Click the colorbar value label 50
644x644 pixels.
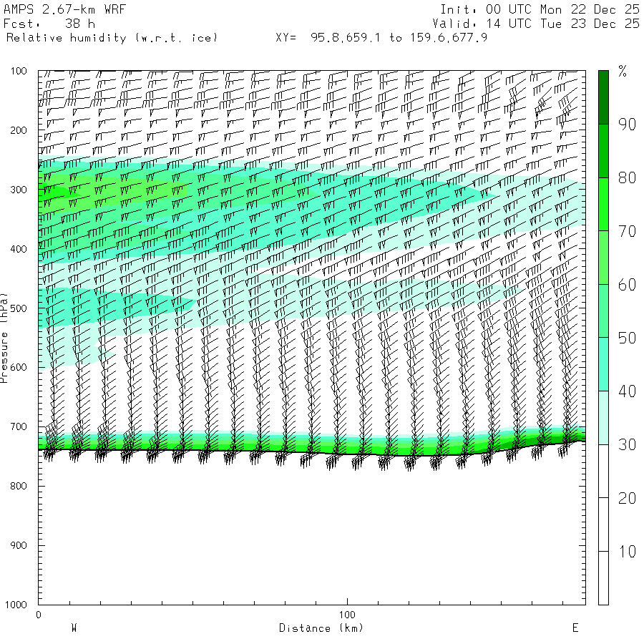[627, 338]
